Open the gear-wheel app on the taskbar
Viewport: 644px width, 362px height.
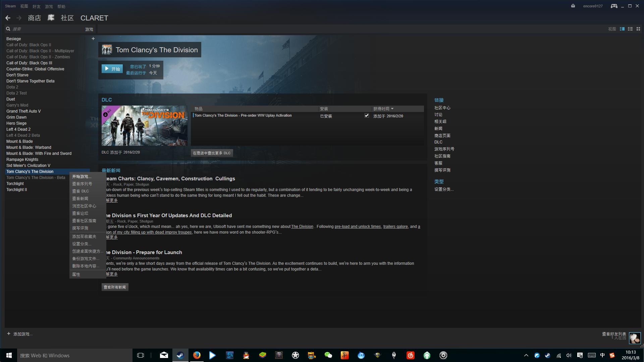point(443,355)
